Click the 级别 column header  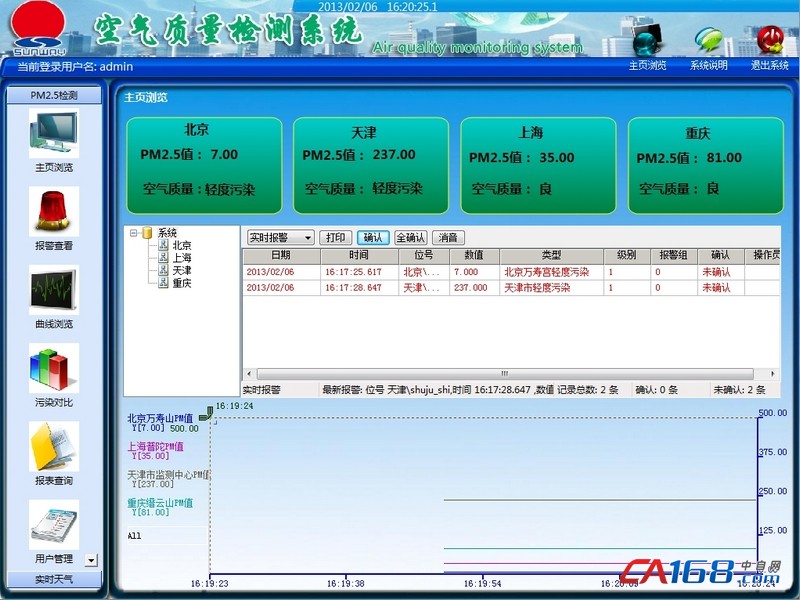tap(627, 256)
